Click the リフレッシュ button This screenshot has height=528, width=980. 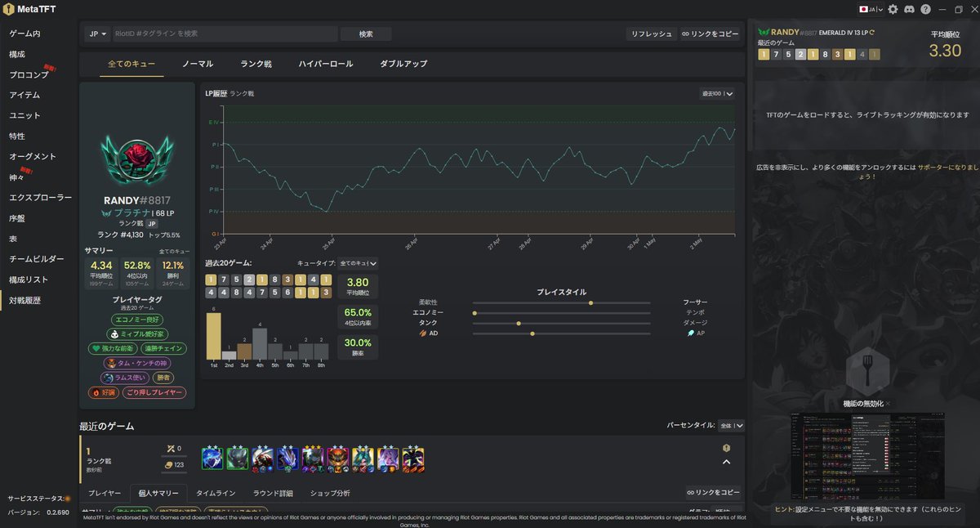651,34
